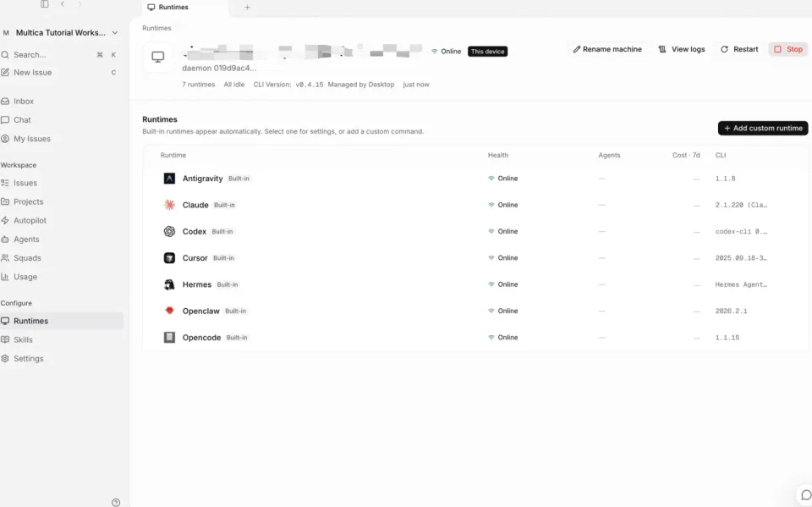
Task: Open the Agents section
Action: coord(62,239)
